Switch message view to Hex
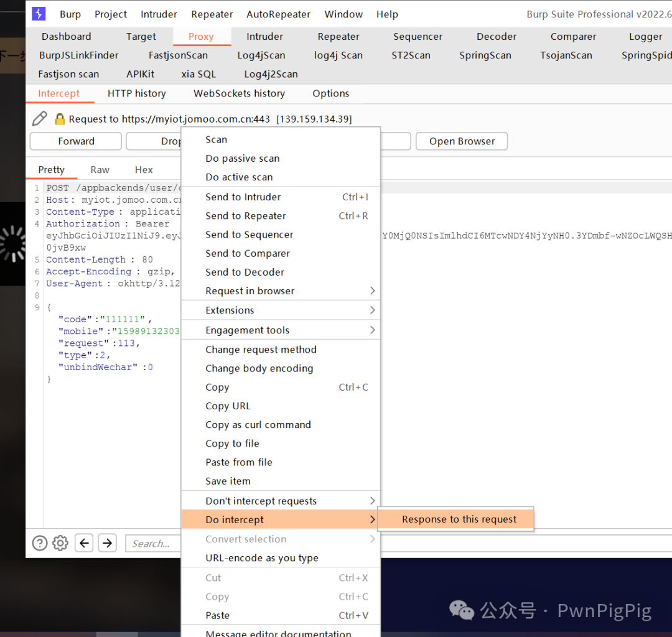672x637 pixels. (x=144, y=170)
